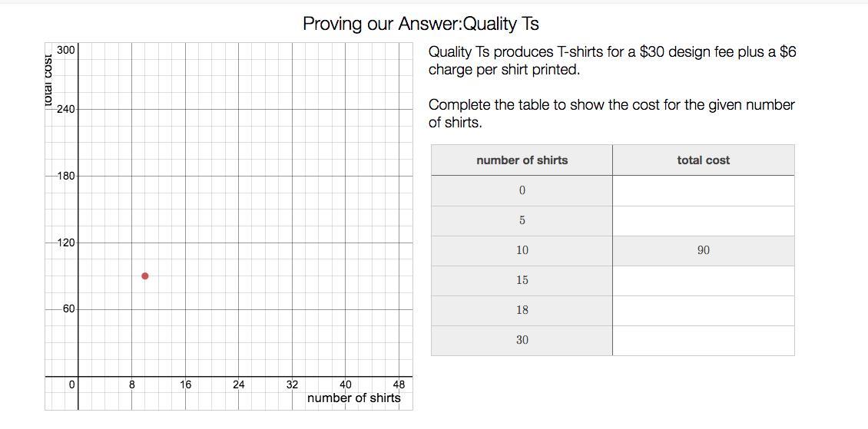Viewport: 868px width, 429px height.
Task: Select the number of shirts cell showing 18
Action: click(x=522, y=311)
